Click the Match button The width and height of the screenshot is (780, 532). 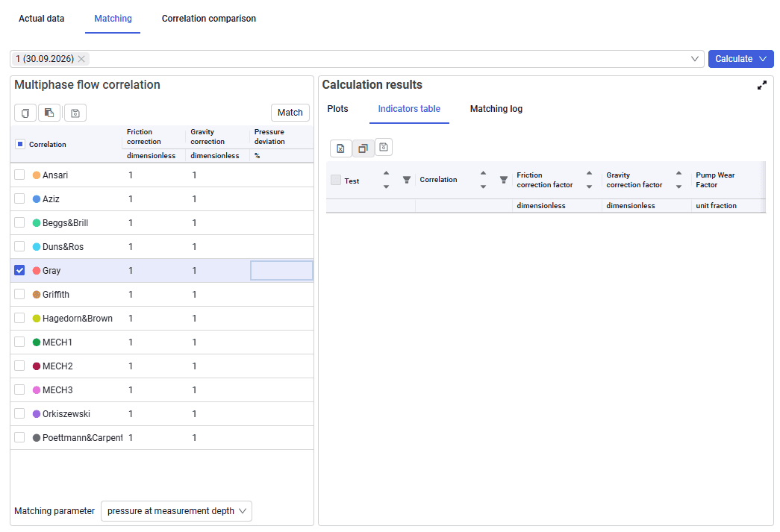(x=290, y=113)
